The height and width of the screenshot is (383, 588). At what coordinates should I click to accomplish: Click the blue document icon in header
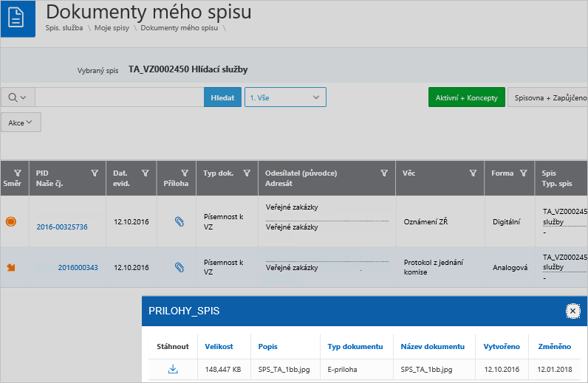pyautogui.click(x=18, y=18)
